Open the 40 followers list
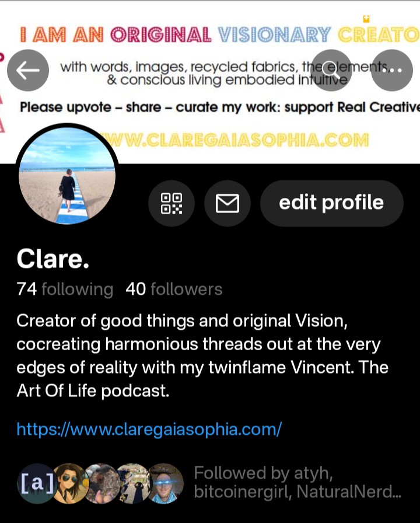This screenshot has height=523, width=420. (x=174, y=289)
